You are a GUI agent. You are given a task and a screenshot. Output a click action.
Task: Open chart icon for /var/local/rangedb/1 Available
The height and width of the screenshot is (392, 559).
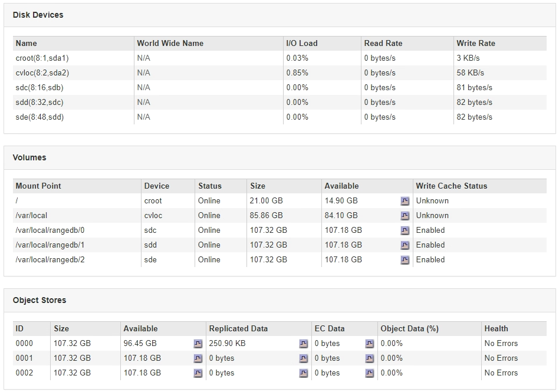pyautogui.click(x=405, y=245)
